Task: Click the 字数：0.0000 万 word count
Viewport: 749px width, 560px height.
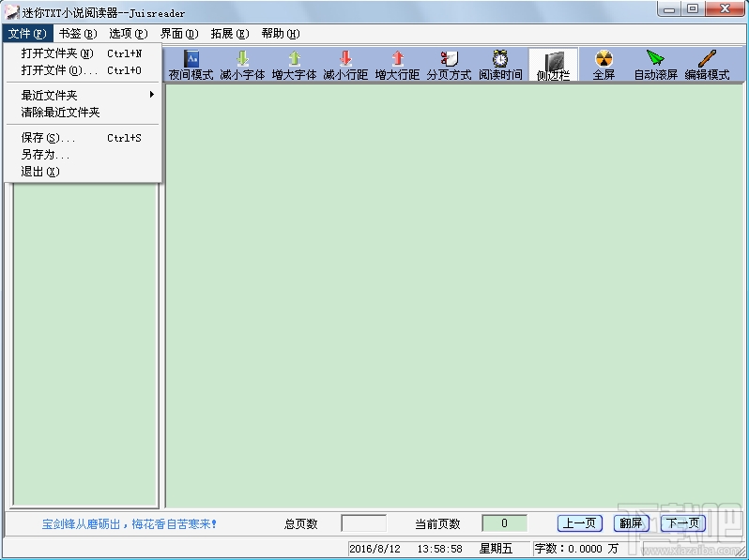Action: tap(576, 549)
